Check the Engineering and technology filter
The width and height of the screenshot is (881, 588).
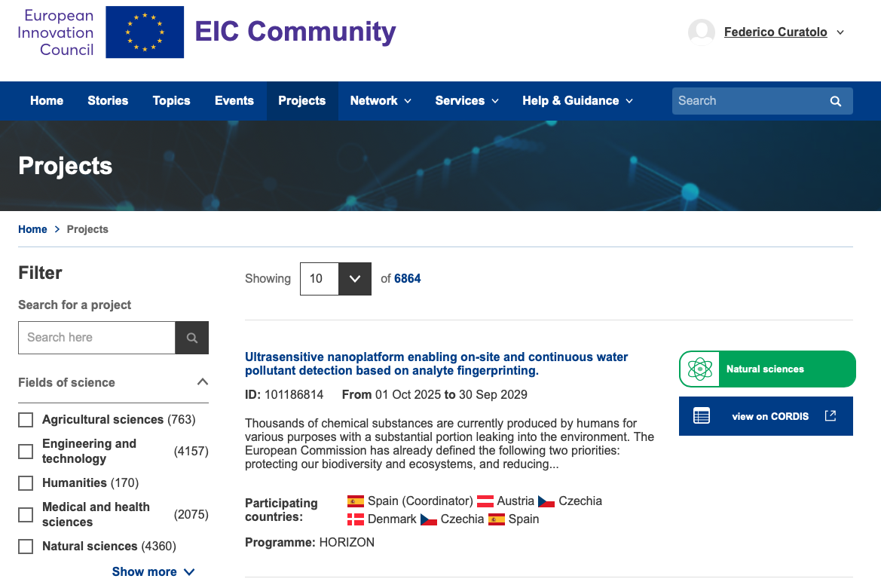pyautogui.click(x=26, y=452)
